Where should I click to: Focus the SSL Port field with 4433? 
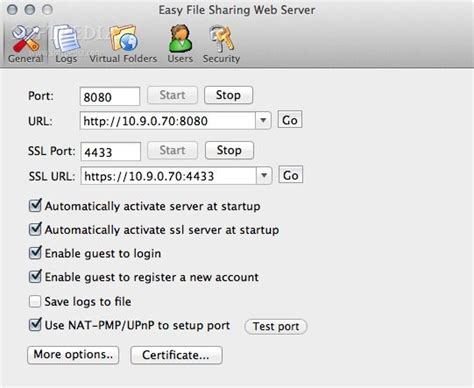pyautogui.click(x=111, y=152)
